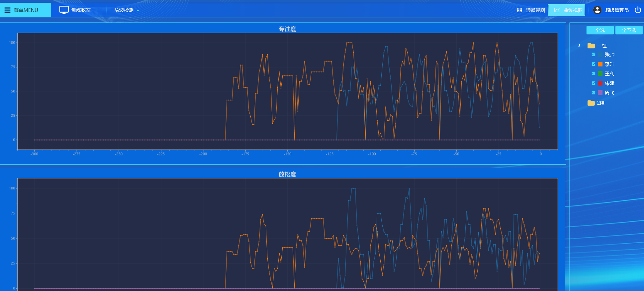Select 朱建 in the tree
This screenshot has width=644, height=291.
point(609,83)
